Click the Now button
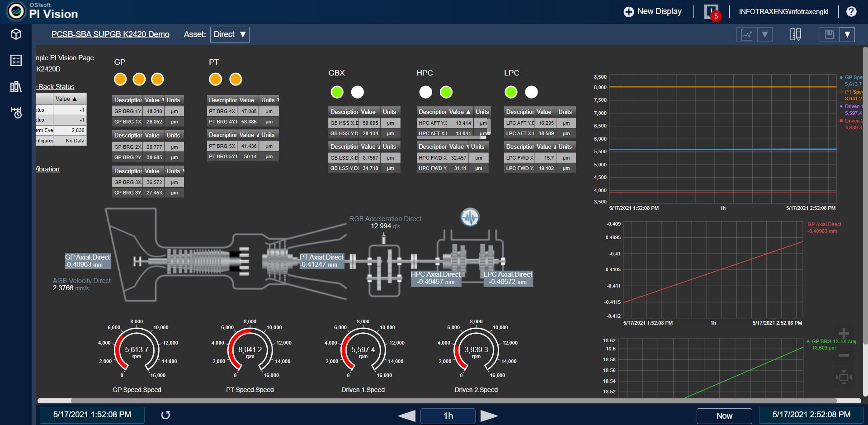The image size is (868, 425). click(724, 416)
